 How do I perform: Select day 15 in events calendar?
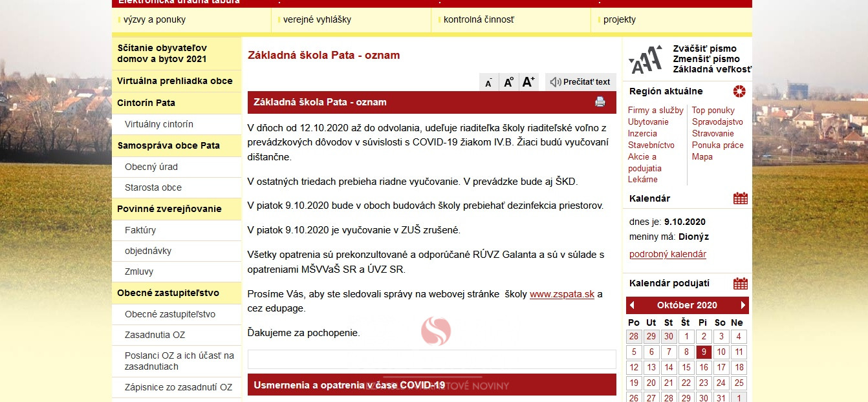[x=686, y=368]
